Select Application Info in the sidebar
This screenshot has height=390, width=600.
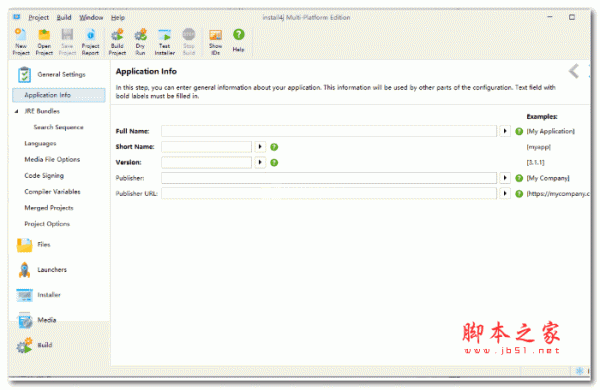click(x=59, y=95)
